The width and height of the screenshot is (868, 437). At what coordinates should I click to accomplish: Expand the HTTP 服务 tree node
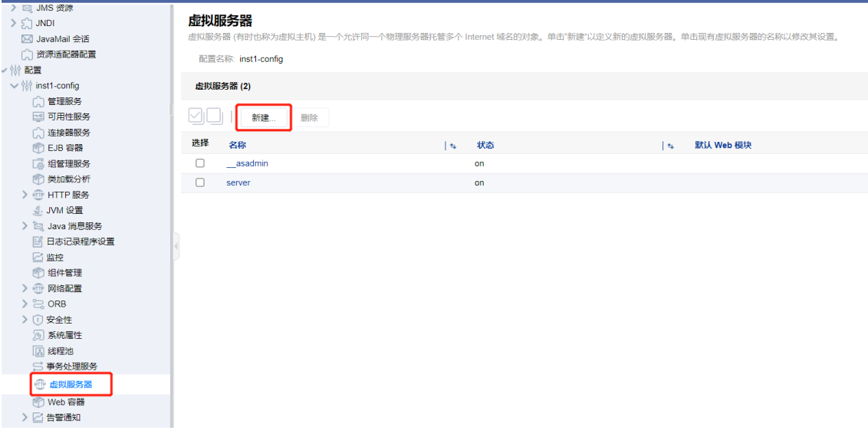pyautogui.click(x=25, y=195)
